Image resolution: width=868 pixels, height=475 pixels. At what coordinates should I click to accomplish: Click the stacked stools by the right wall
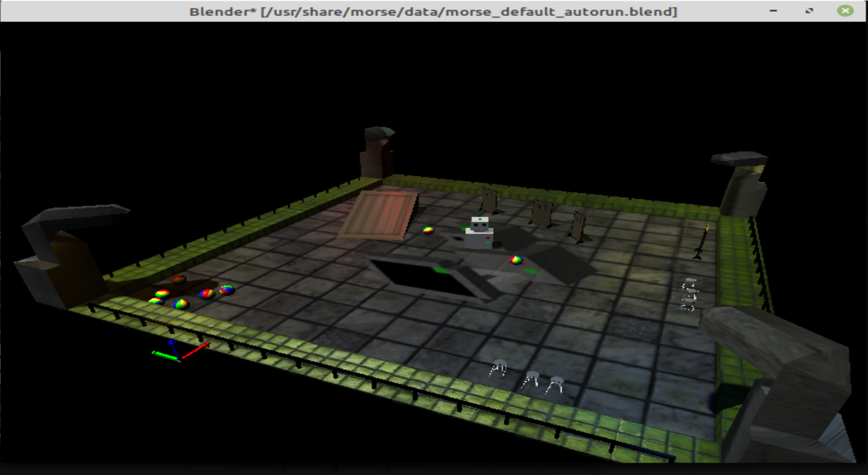click(x=689, y=294)
